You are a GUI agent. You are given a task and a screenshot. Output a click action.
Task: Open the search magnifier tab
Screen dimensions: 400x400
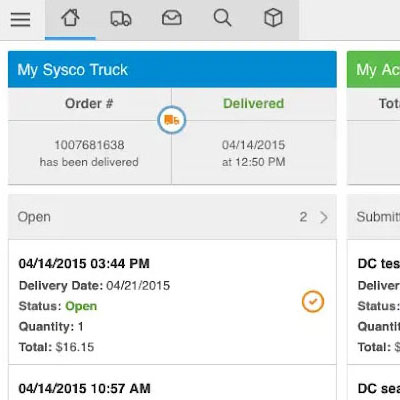click(x=222, y=18)
